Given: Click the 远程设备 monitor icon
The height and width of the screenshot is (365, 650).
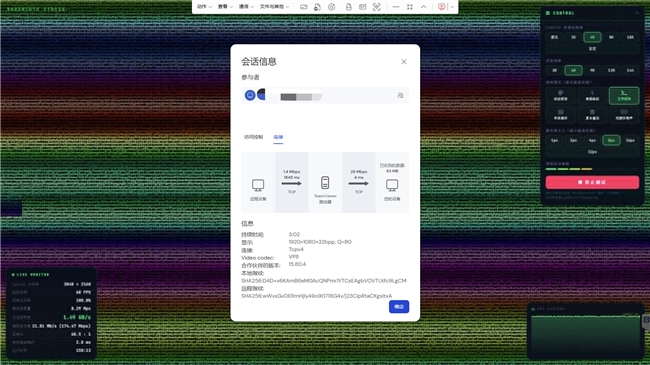Looking at the screenshot, I should pyautogui.click(x=258, y=185).
